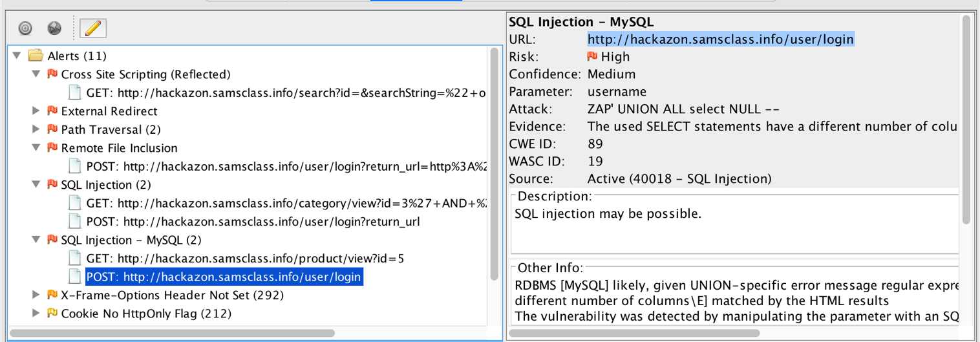Click the red flag beside Path Traversal
Image resolution: width=980 pixels, height=342 pixels.
tap(52, 129)
